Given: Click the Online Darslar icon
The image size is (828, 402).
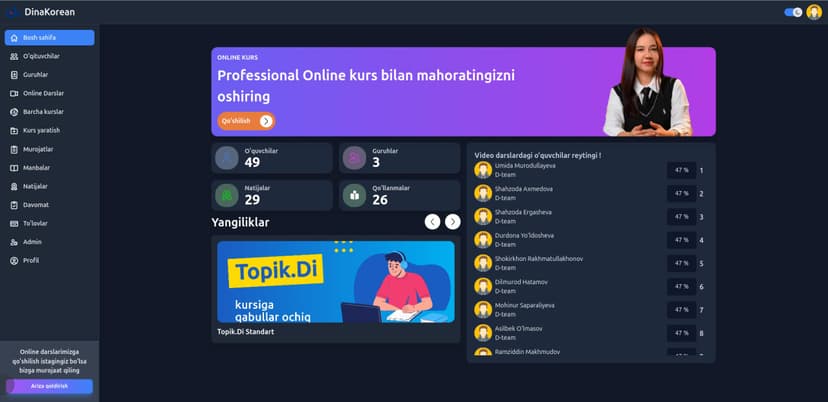Looking at the screenshot, I should 14,93.
